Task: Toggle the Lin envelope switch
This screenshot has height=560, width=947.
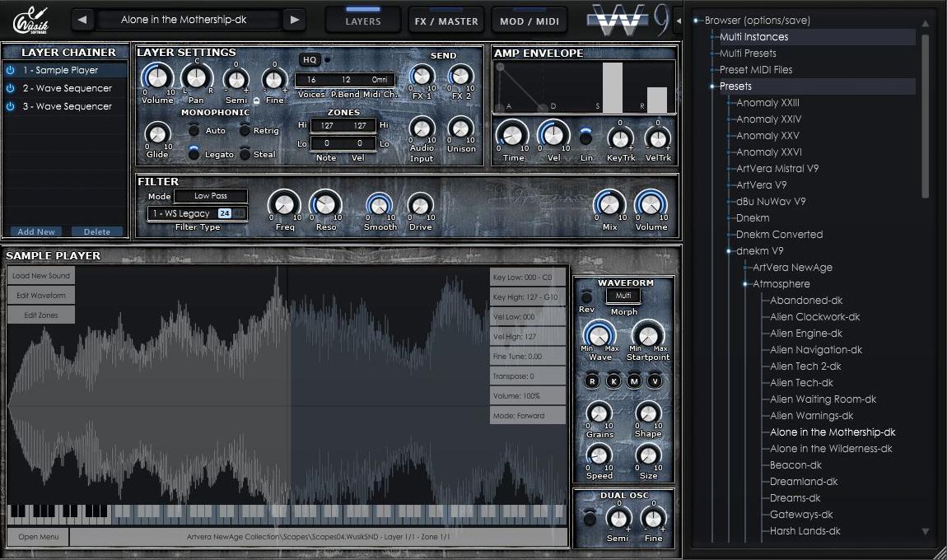Action: tap(585, 137)
